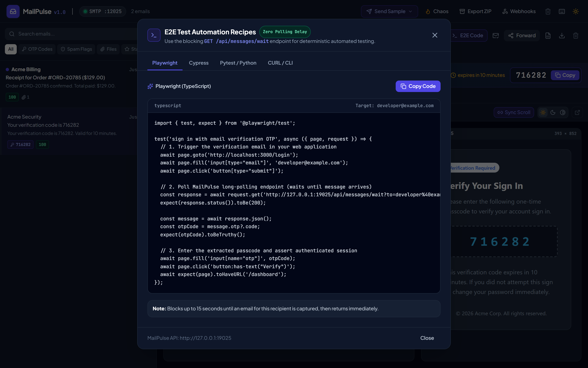Select light preview mode sun icon
Image resolution: width=588 pixels, height=368 pixels.
click(x=543, y=112)
